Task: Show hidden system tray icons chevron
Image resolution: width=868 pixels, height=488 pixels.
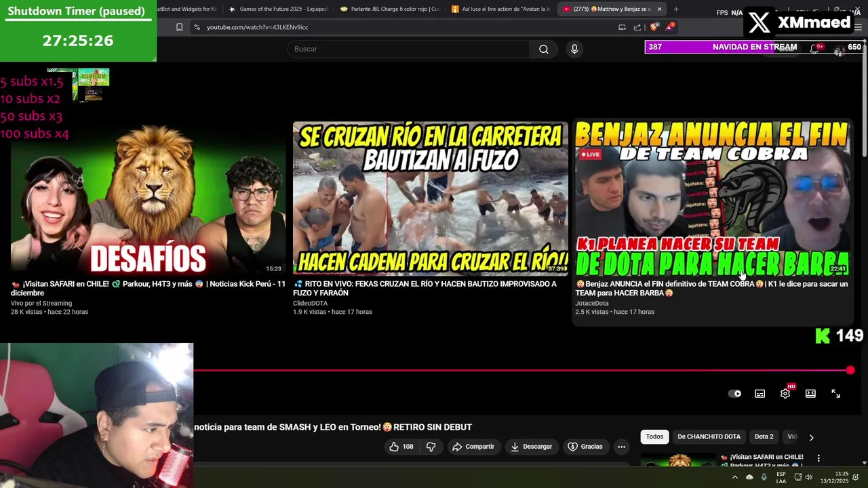Action: point(734,477)
